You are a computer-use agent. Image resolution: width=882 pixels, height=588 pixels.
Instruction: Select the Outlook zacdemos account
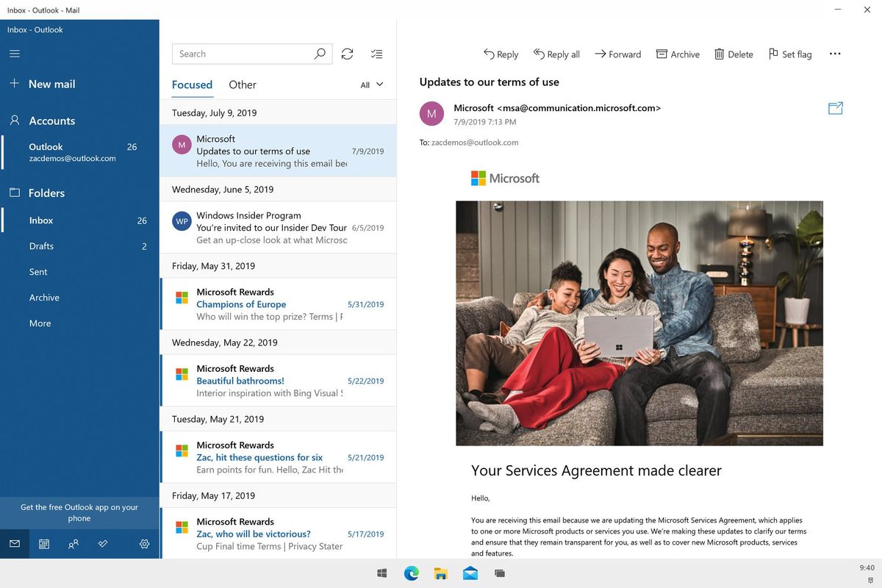click(x=79, y=152)
